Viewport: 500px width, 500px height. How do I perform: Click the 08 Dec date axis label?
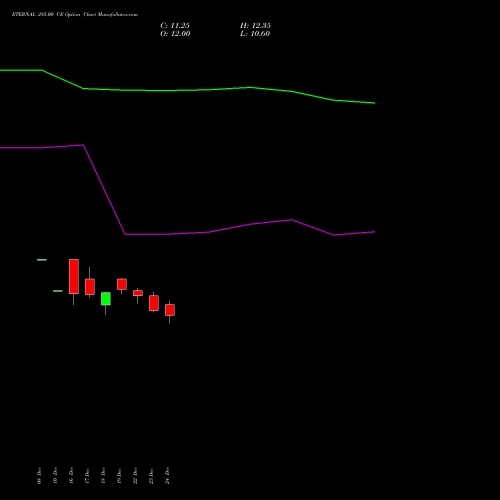coord(39,476)
